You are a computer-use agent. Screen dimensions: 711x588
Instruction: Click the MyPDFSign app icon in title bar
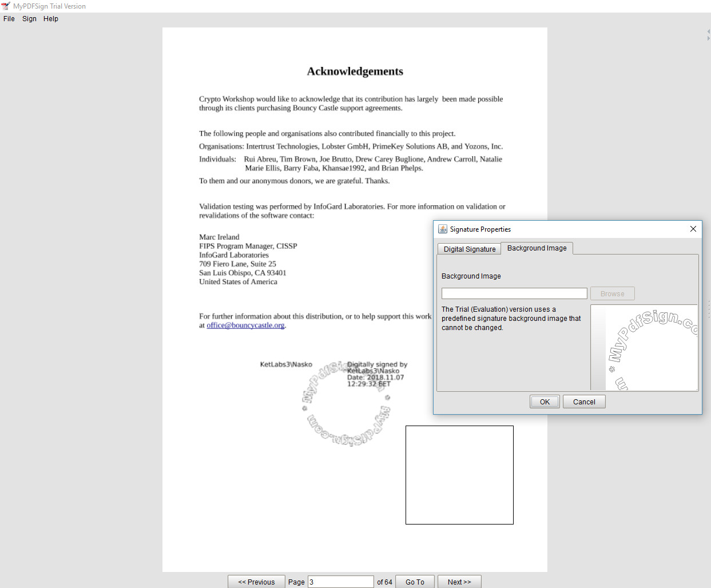click(x=6, y=6)
